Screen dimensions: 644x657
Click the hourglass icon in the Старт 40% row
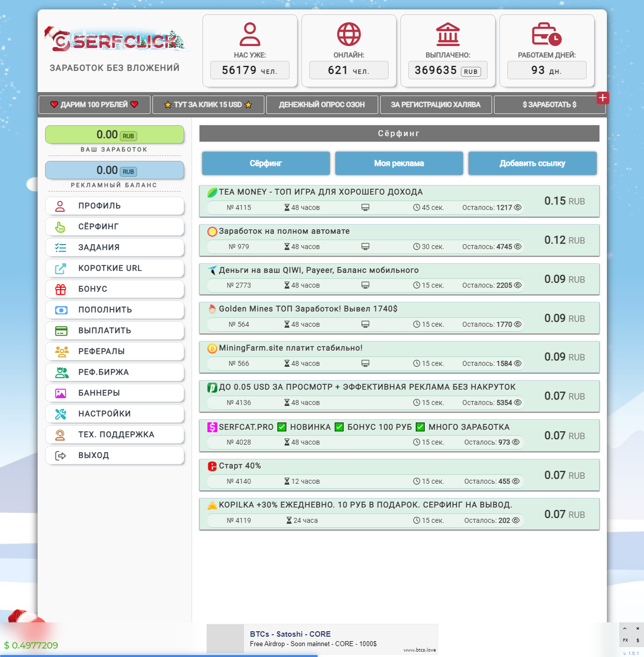pos(287,481)
